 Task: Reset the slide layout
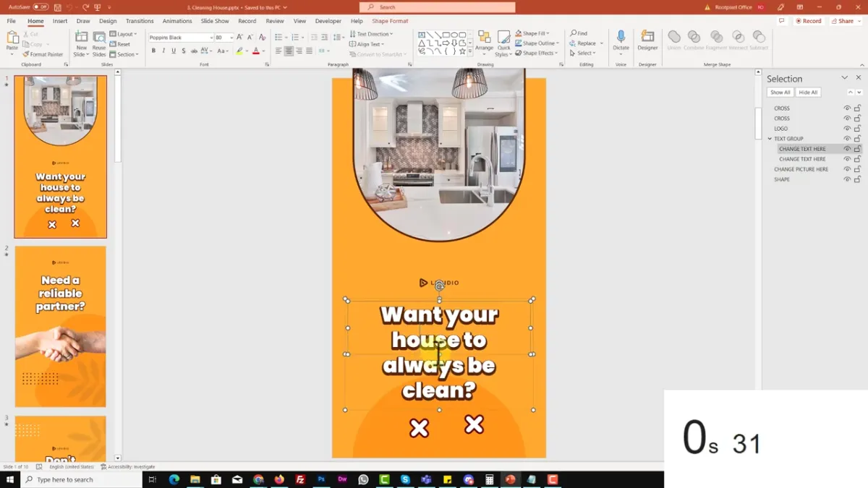120,44
